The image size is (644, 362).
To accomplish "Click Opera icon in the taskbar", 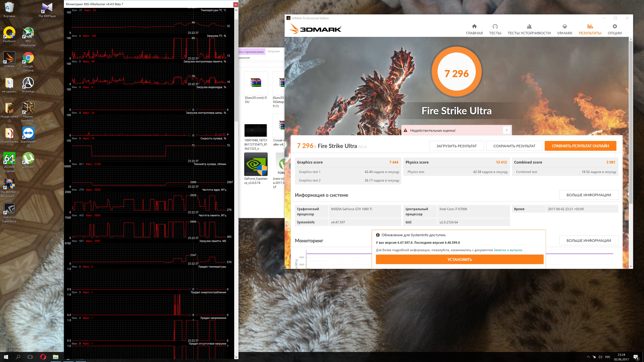I will point(43,357).
